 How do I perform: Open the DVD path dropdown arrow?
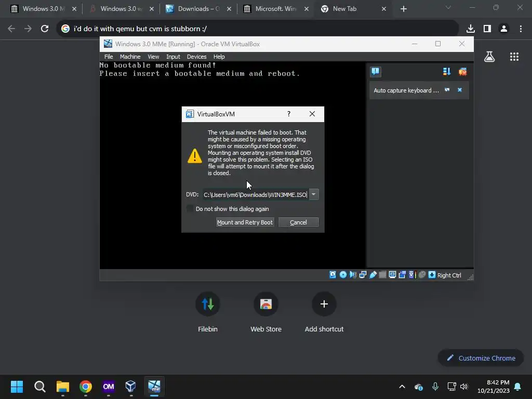314,194
